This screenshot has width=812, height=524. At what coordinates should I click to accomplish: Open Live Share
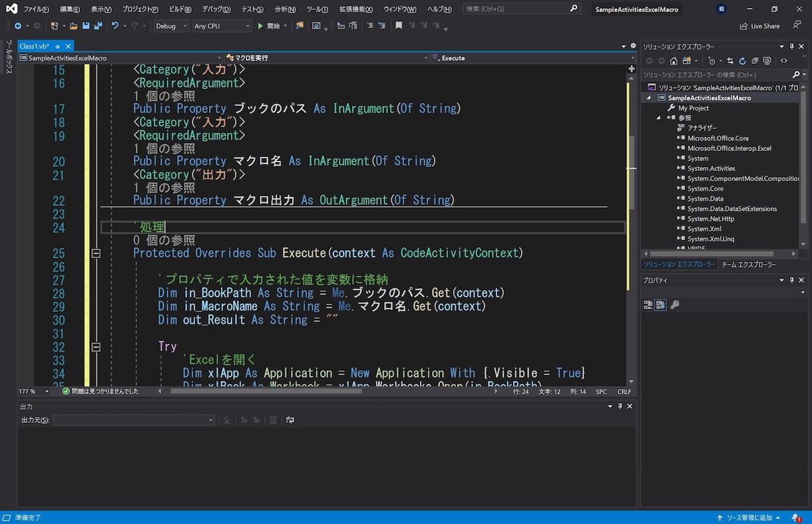(759, 26)
